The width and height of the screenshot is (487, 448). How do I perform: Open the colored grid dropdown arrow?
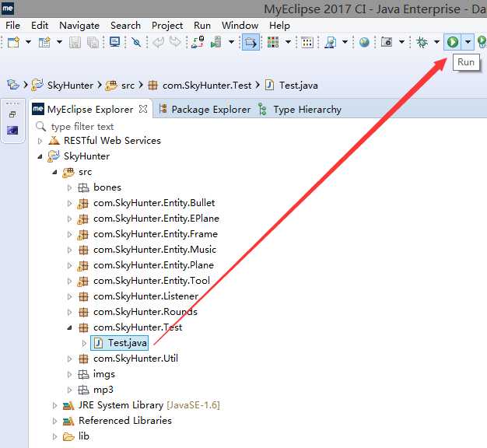[x=288, y=41]
